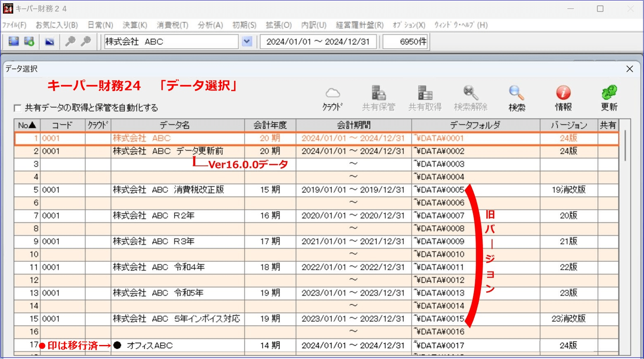Click the second magnifier icon in the top toolbar

85,41
